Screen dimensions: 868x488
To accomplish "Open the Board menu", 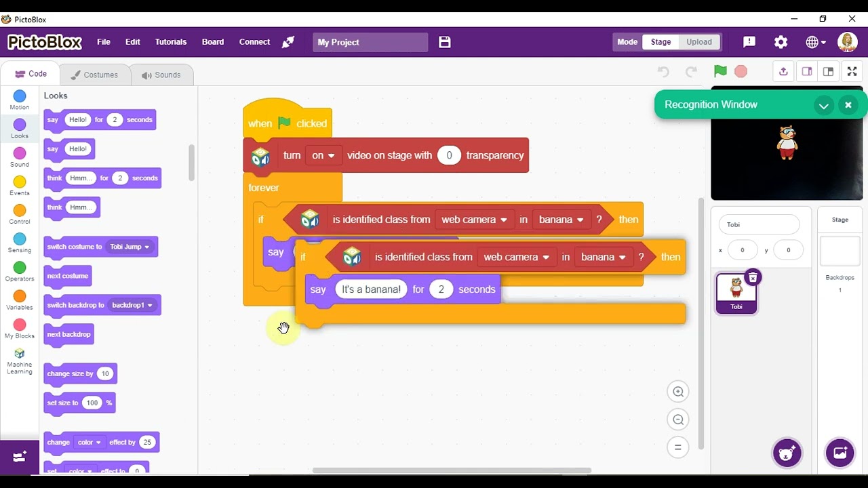I will tap(213, 42).
